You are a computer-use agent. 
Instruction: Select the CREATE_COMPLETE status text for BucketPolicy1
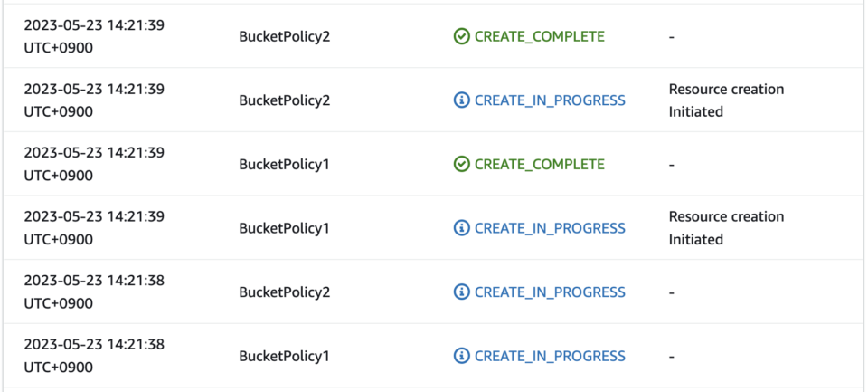click(x=540, y=164)
